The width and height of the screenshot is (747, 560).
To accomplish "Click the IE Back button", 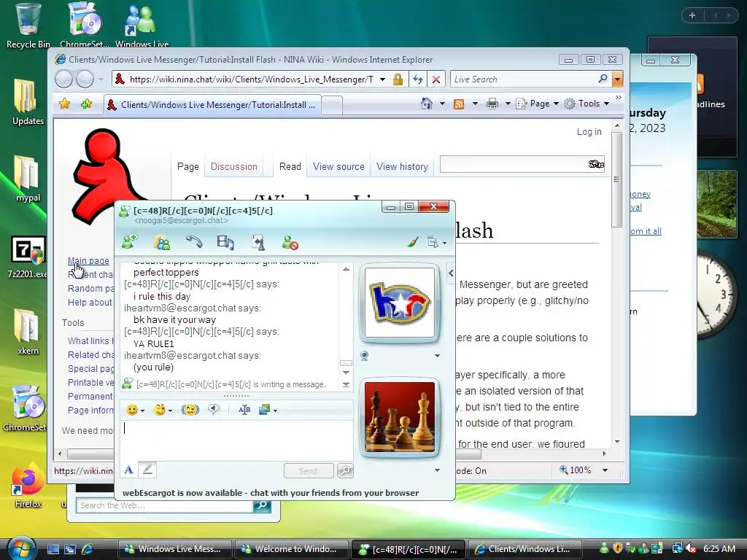I will point(64,79).
